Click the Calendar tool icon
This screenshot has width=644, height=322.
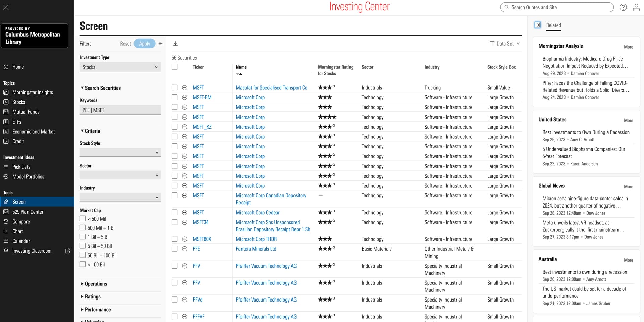(x=6, y=241)
